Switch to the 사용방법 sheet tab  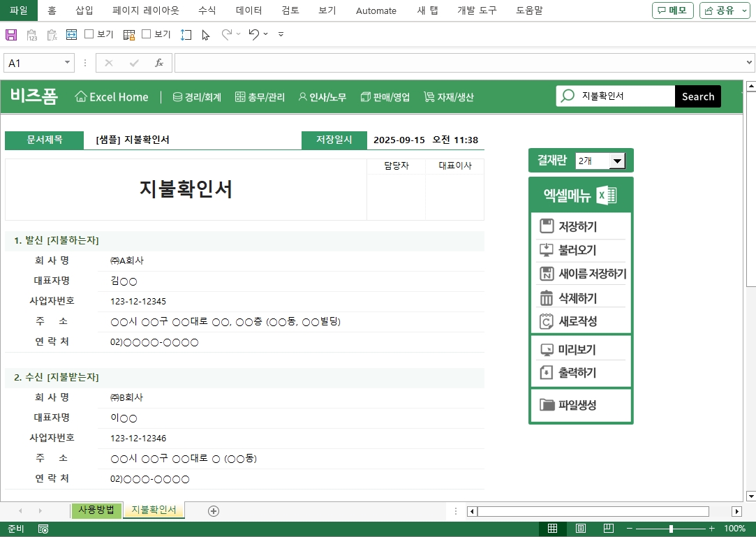[96, 510]
